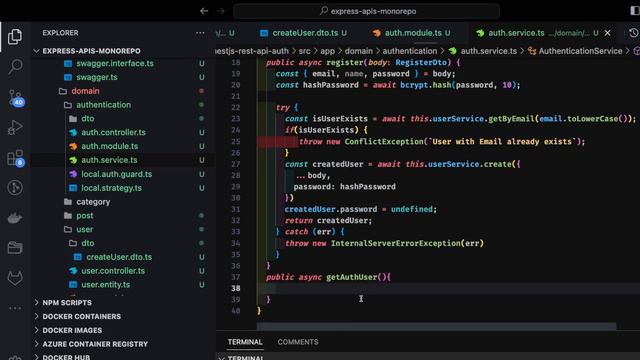
Task: Collapse the TERMINAL group chevron in panel
Action: click(x=221, y=358)
